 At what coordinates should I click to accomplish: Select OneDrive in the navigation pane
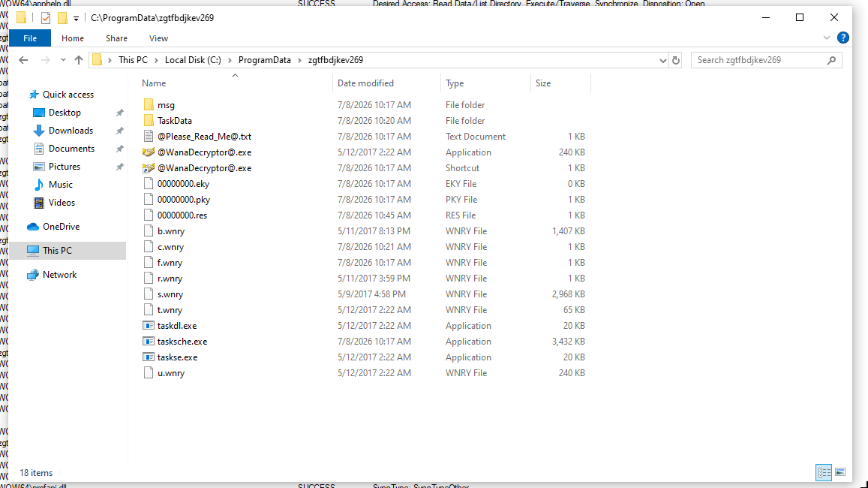61,227
